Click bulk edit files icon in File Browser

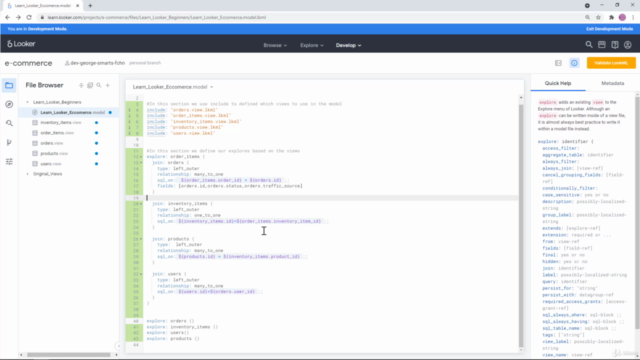(90, 85)
